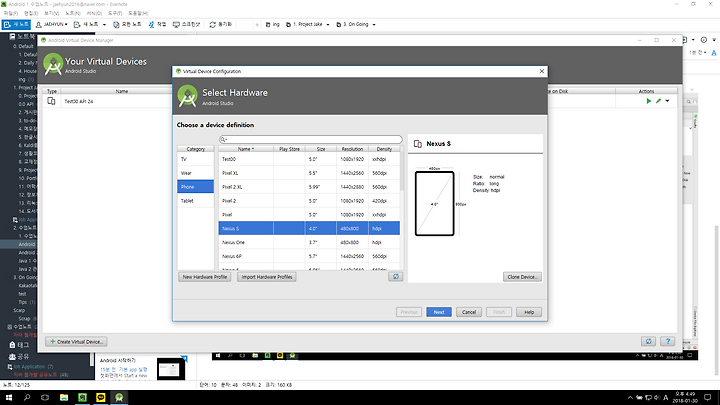
Task: Select the Nexus 6P device row
Action: coord(309,256)
